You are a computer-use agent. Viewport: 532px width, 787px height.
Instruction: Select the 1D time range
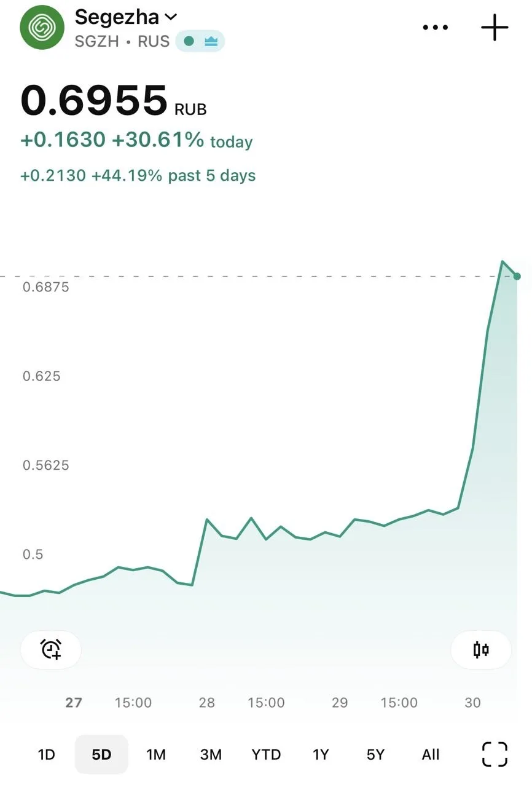tap(47, 754)
